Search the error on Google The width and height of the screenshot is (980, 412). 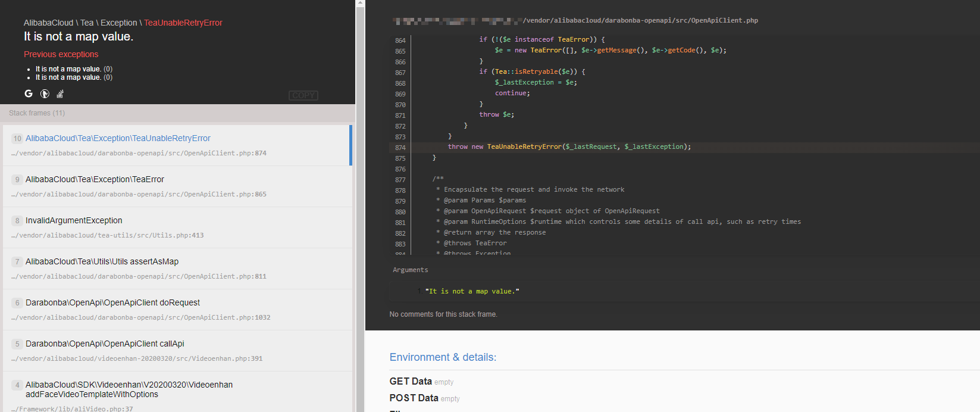click(29, 93)
